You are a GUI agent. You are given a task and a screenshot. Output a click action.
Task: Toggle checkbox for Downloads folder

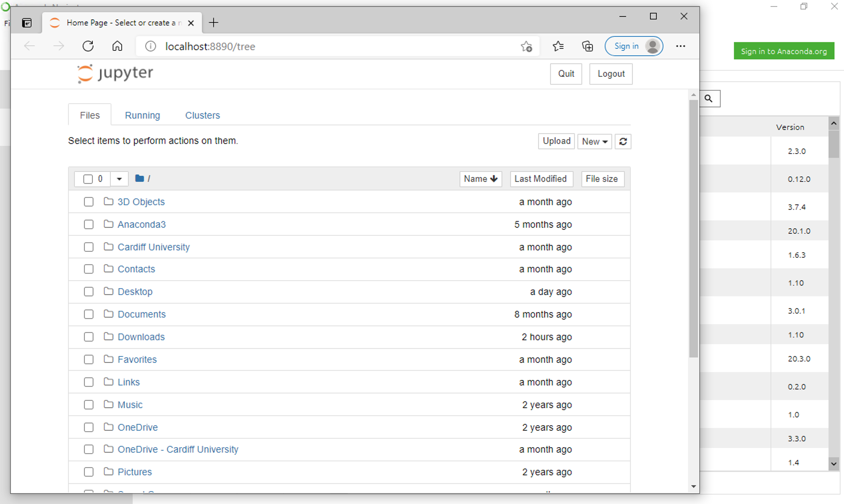coord(88,337)
